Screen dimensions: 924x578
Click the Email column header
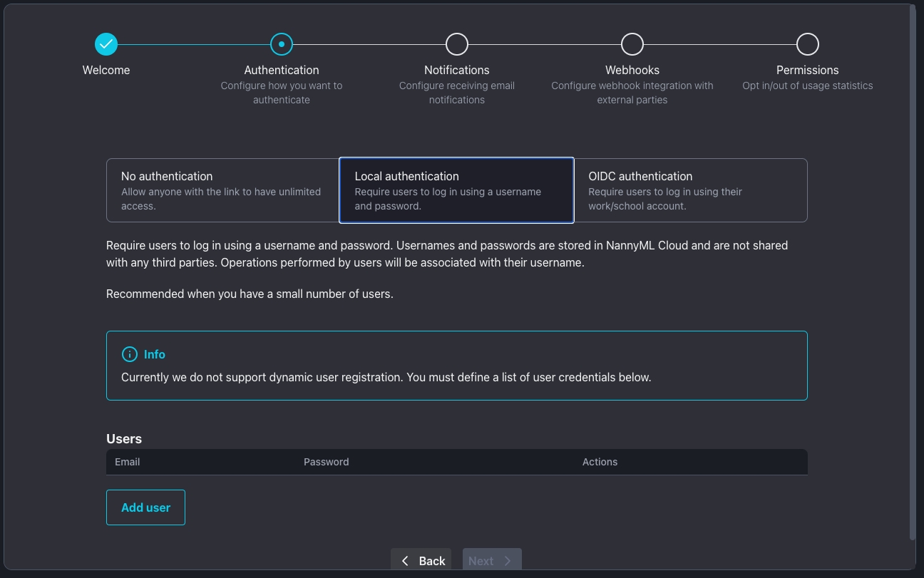click(128, 462)
